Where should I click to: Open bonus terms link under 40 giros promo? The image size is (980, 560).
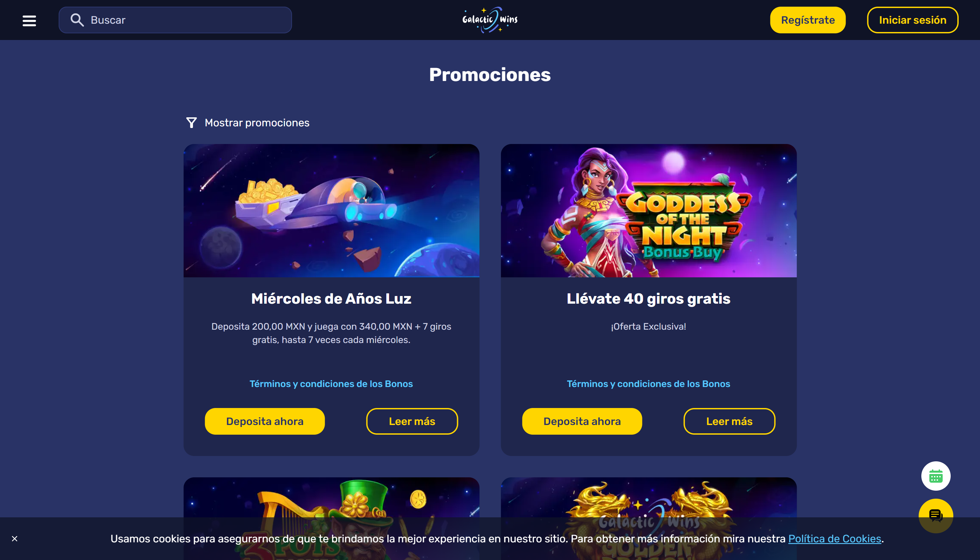648,383
